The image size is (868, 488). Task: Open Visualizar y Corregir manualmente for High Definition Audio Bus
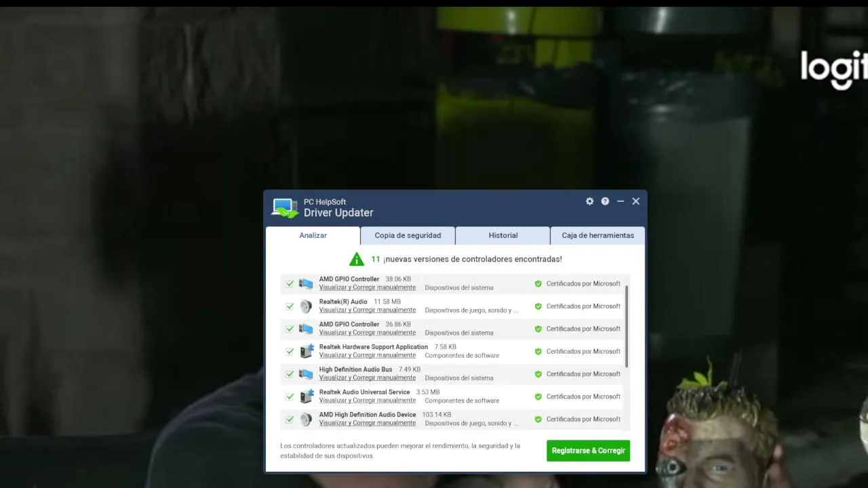click(x=368, y=378)
